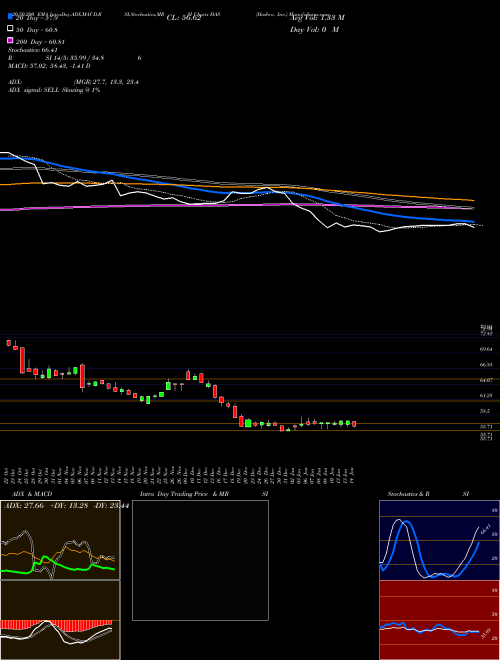
Task: Click the MACD values line in the header
Action: pyautogui.click(x=49, y=66)
